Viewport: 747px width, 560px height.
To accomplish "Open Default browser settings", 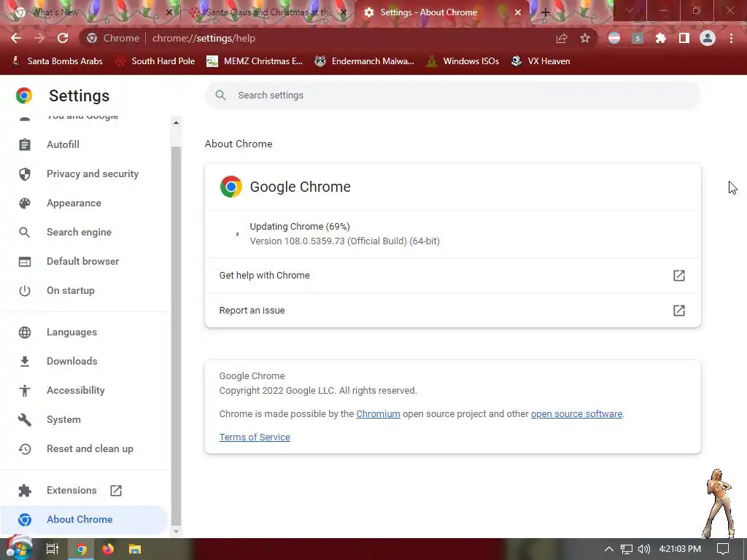I will pyautogui.click(x=84, y=262).
